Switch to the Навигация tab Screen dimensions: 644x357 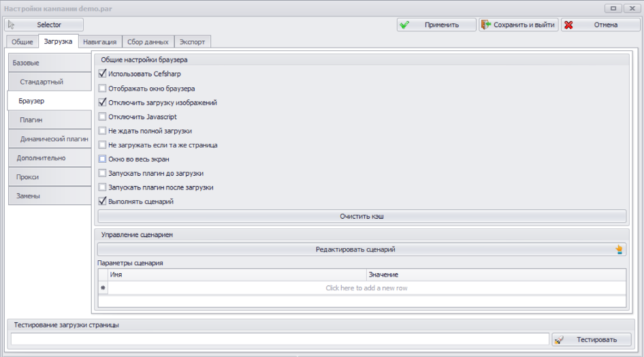(100, 42)
